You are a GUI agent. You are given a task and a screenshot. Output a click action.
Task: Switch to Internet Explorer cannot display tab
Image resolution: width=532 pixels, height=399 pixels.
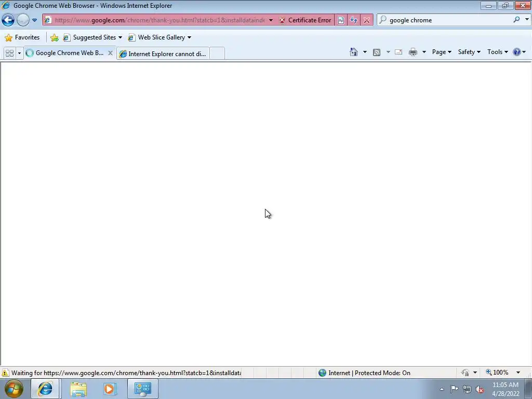click(163, 54)
